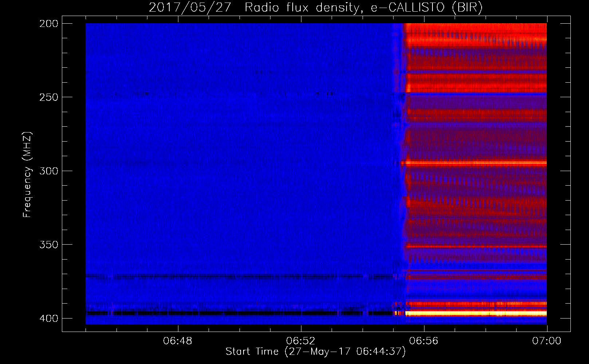
Task: Click the plot title '2017/05/27 Radio flux density, e-CALLISTO (BIR)'
Action: tap(316, 8)
